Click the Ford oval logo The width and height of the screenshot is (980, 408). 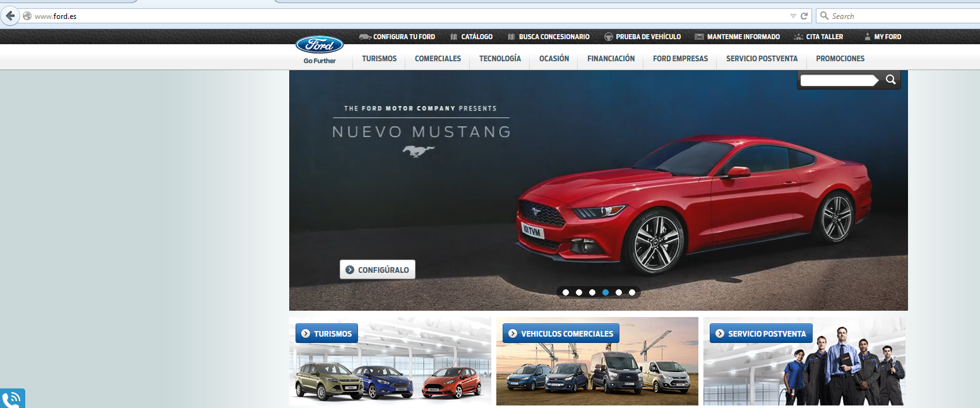pyautogui.click(x=320, y=45)
